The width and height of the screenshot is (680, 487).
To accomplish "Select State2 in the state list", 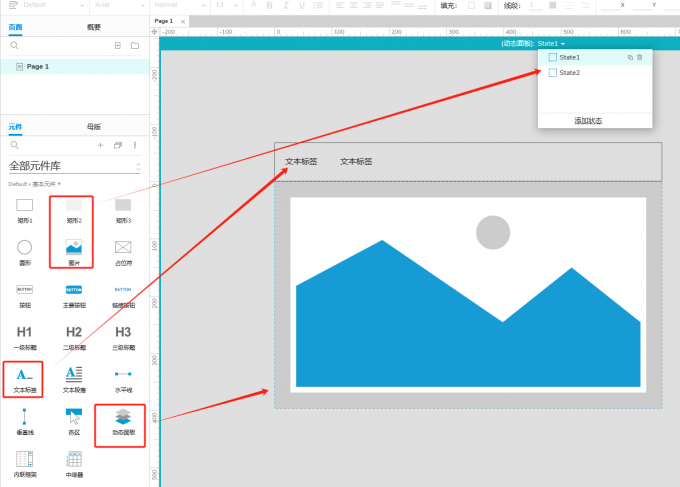I will point(569,73).
